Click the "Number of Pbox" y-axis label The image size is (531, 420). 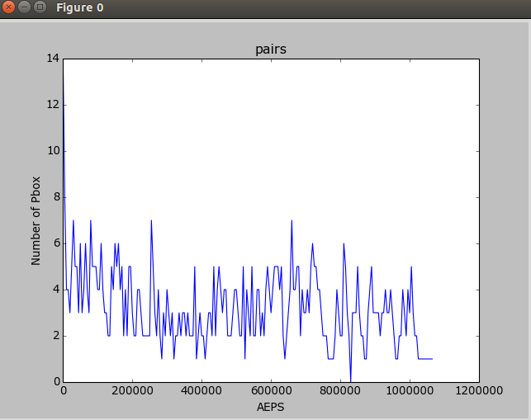click(36, 220)
